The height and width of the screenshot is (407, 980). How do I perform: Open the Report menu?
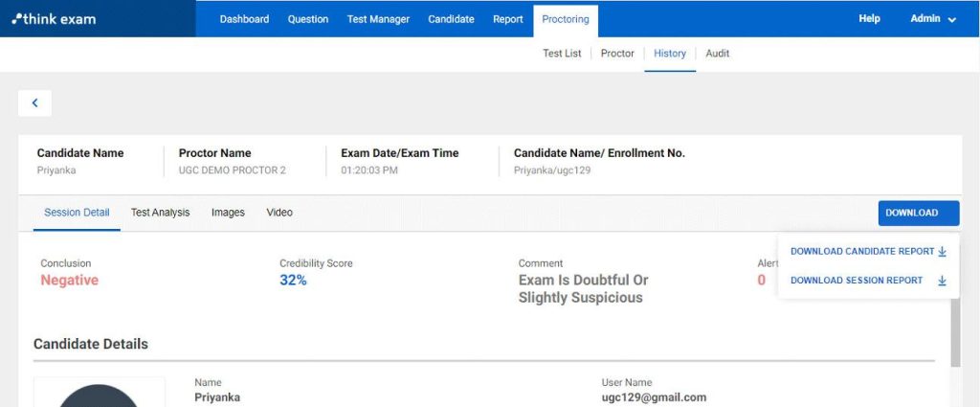pos(508,19)
